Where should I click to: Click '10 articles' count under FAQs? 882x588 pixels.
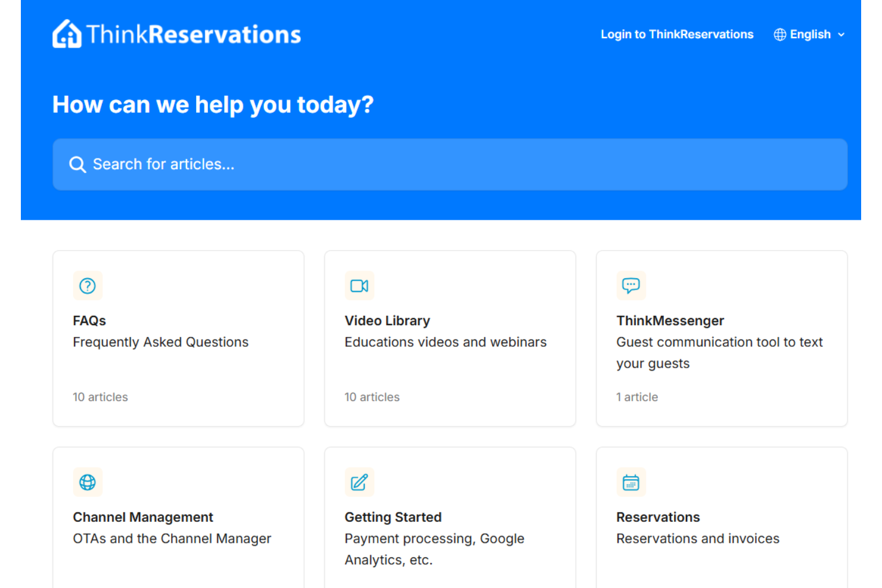[100, 397]
